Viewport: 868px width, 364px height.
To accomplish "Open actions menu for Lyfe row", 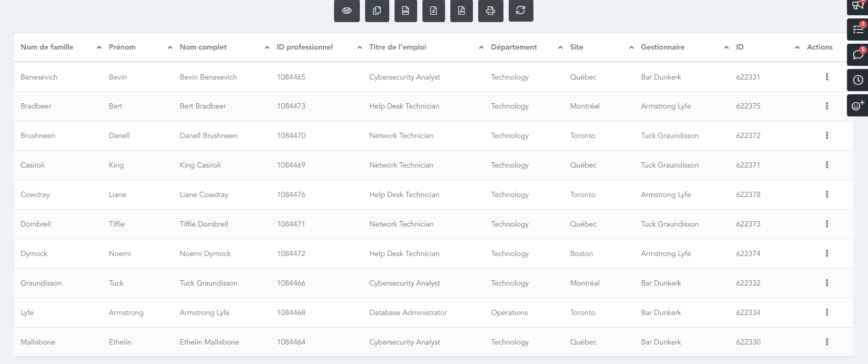I will 827,312.
